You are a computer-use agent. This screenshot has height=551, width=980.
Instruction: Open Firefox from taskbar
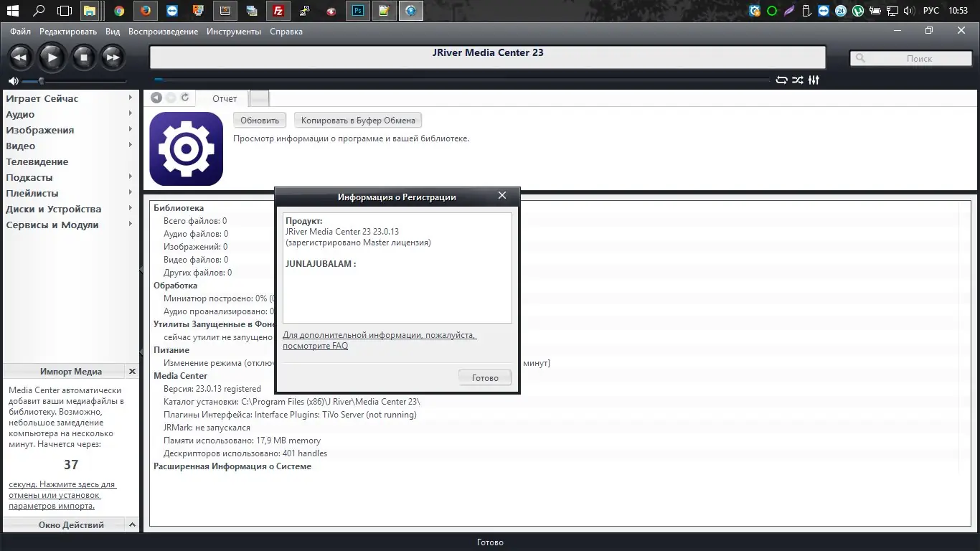click(146, 11)
